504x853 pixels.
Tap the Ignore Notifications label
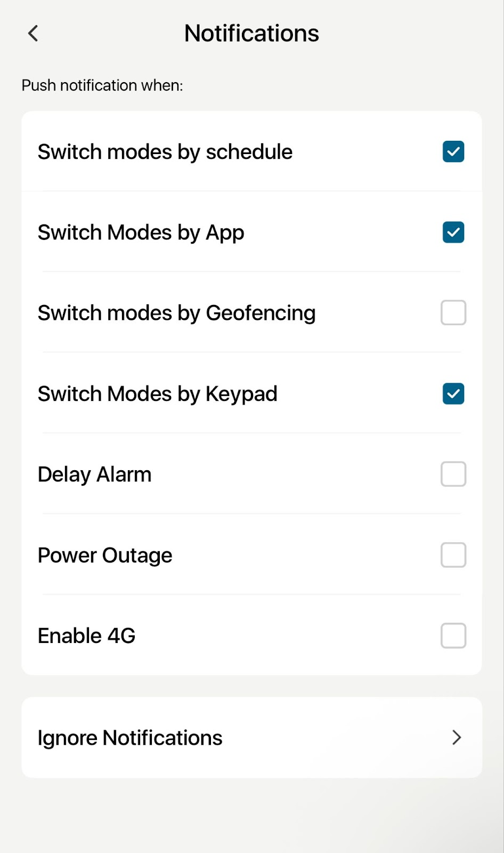pyautogui.click(x=130, y=738)
